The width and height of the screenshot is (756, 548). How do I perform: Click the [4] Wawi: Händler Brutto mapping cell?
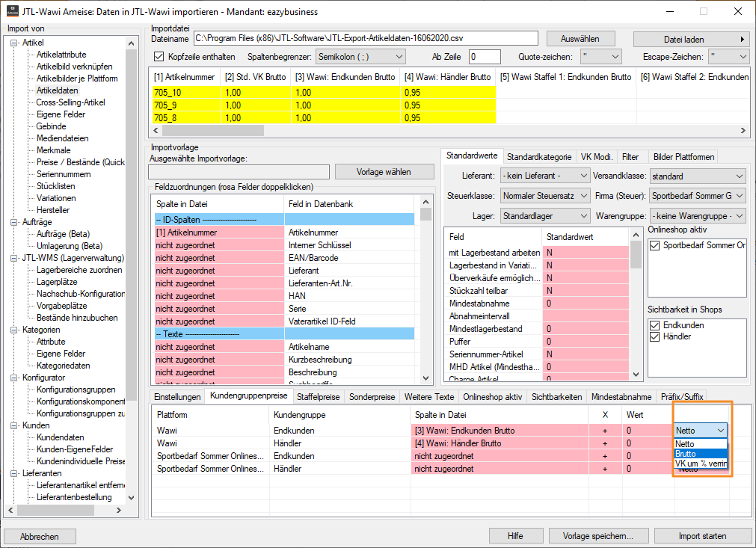tap(500, 443)
